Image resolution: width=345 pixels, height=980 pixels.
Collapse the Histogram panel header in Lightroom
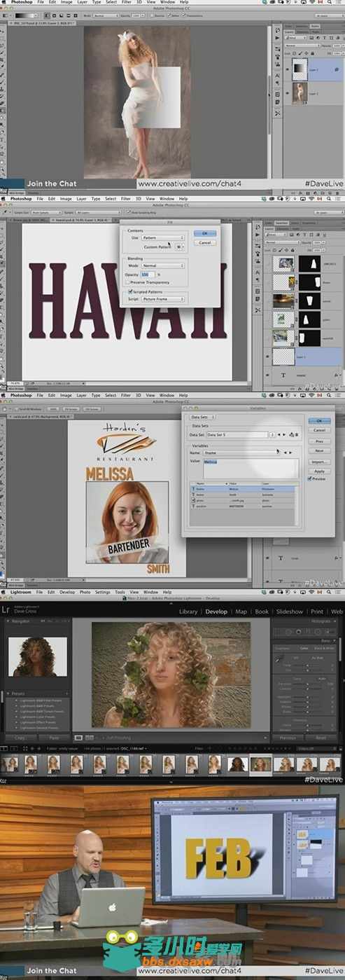click(x=335, y=621)
